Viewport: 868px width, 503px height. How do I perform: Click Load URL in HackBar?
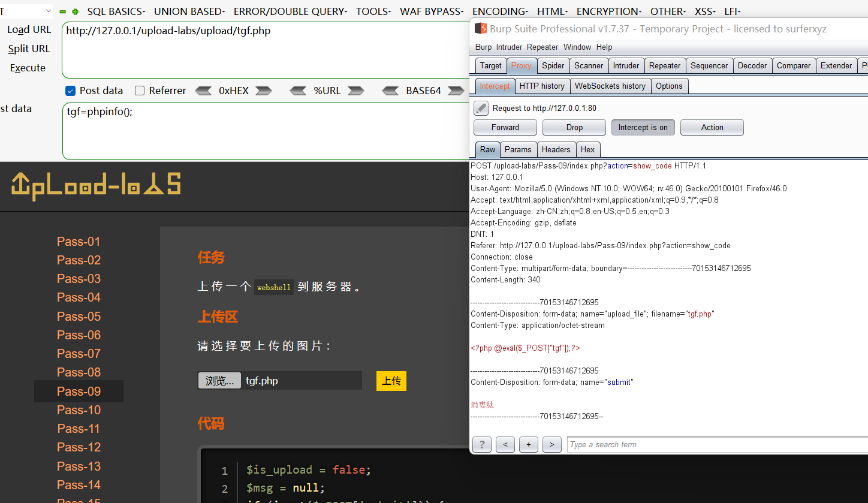[29, 29]
